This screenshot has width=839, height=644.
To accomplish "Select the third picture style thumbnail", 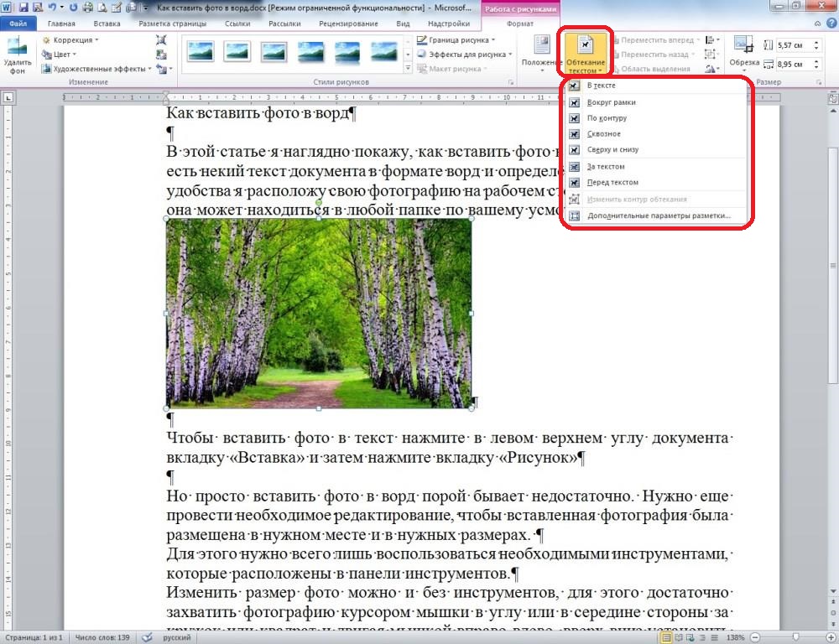I will [274, 53].
